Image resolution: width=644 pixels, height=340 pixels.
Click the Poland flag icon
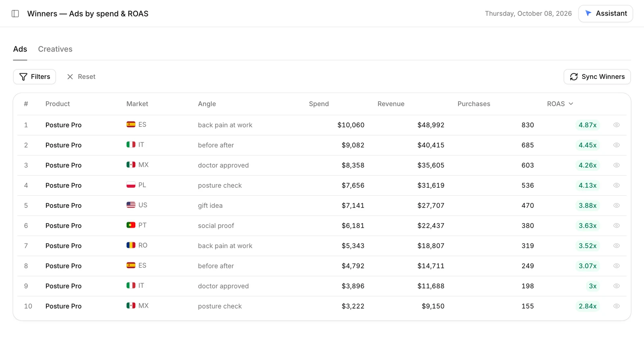(x=131, y=185)
